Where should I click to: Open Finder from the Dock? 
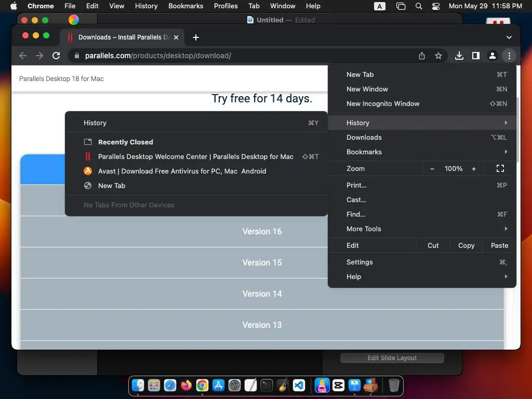tap(138, 385)
